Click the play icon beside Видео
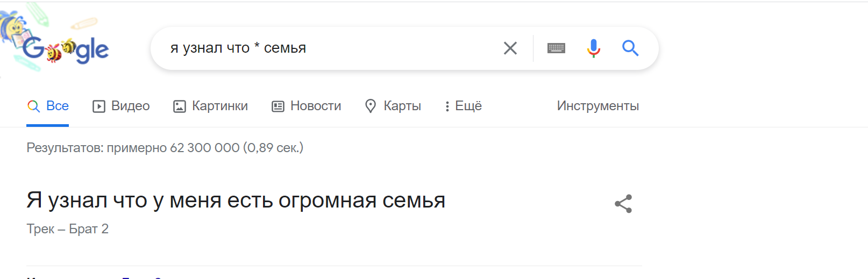This screenshot has height=279, width=868. tap(99, 106)
